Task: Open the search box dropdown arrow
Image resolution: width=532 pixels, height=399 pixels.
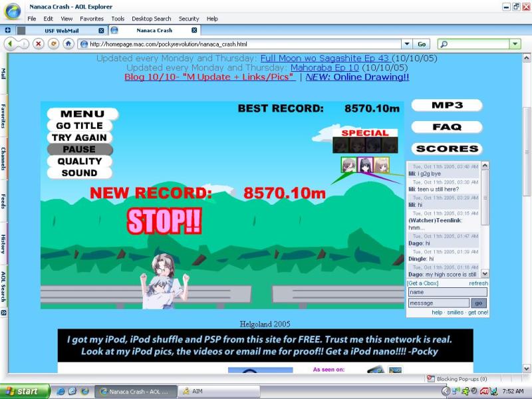Action: (515, 44)
